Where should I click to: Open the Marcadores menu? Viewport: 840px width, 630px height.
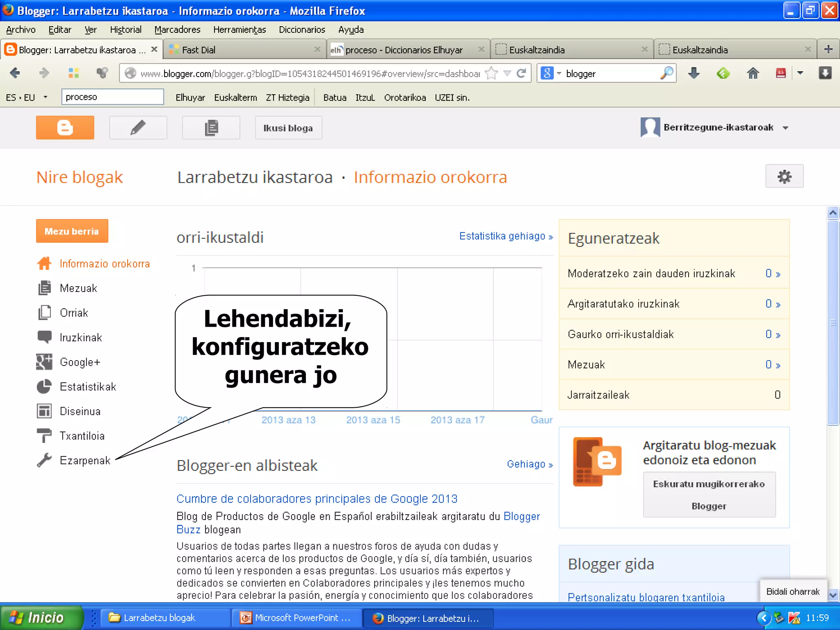click(x=177, y=30)
